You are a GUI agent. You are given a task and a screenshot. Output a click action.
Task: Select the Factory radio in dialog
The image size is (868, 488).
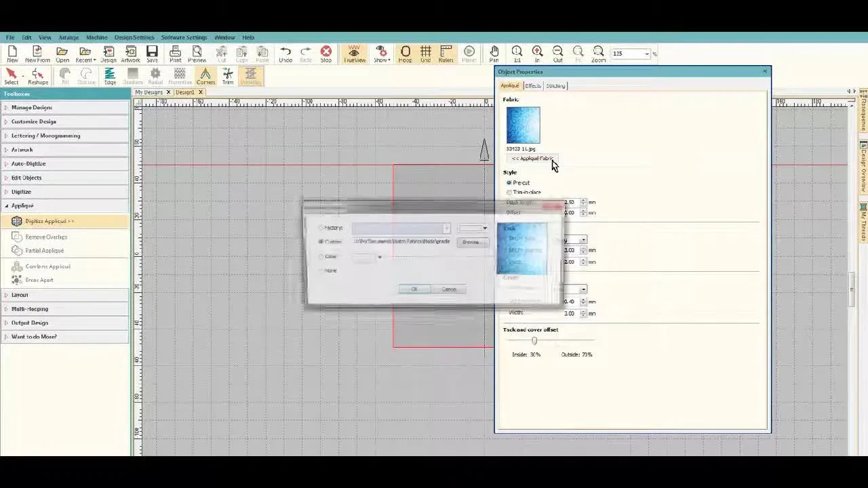321,228
